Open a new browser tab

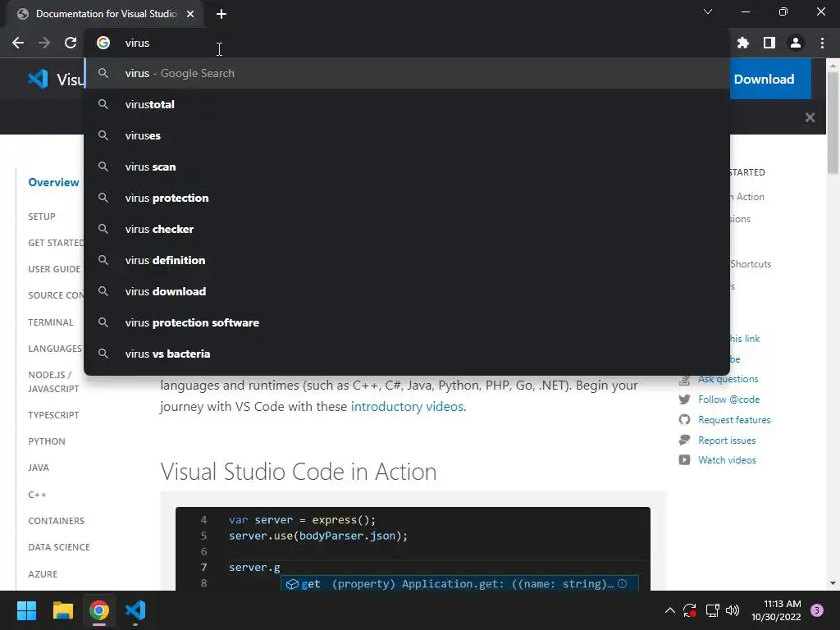pos(221,14)
